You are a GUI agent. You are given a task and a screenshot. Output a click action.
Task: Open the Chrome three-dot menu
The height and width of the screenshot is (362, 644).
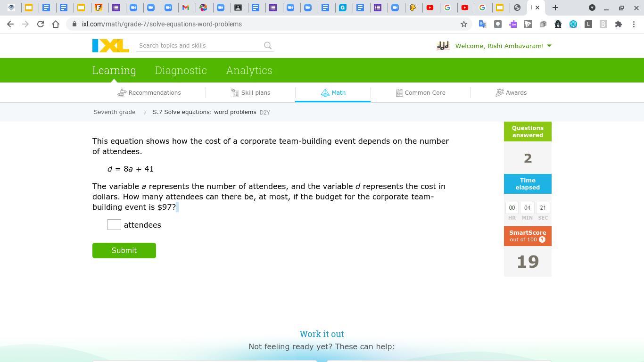tap(634, 24)
